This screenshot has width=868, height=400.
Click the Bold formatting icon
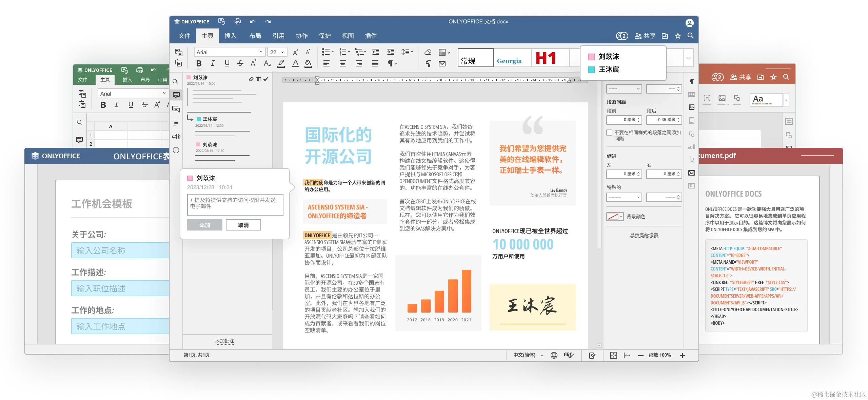coord(199,63)
